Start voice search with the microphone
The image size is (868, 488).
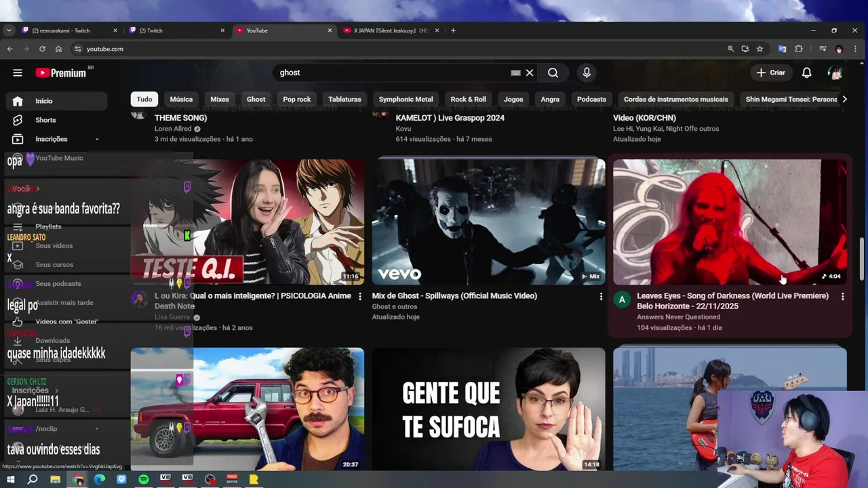point(587,73)
